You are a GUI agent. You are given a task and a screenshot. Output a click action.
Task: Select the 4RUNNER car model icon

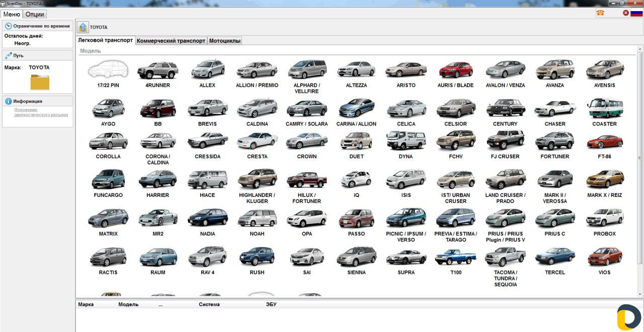click(157, 70)
